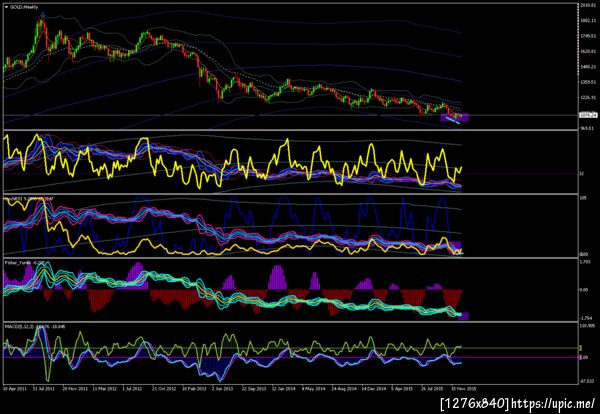Select the purple rectangle at latest price candles
Screen dimensions: 600x414
(455, 117)
